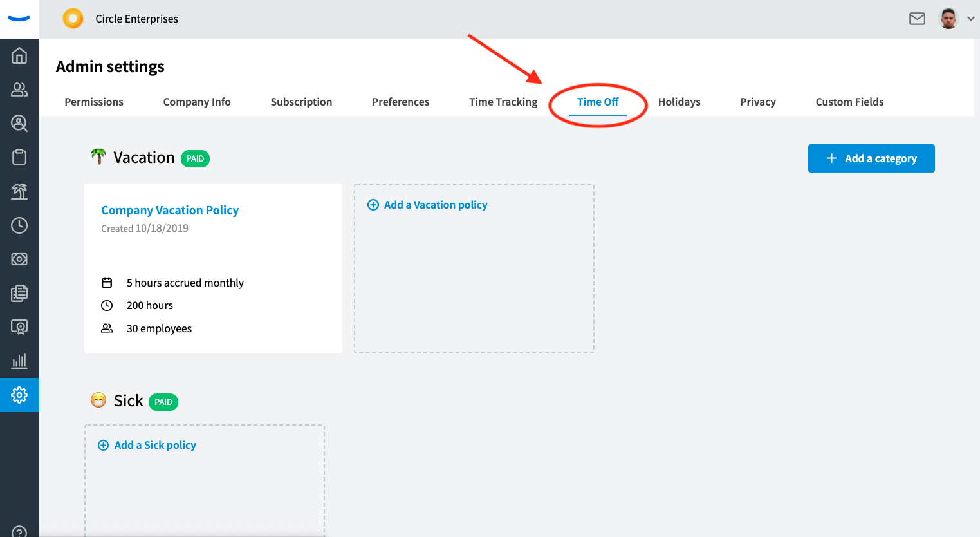Click the '30 employees' text
This screenshot has height=537, width=980.
[x=159, y=328]
